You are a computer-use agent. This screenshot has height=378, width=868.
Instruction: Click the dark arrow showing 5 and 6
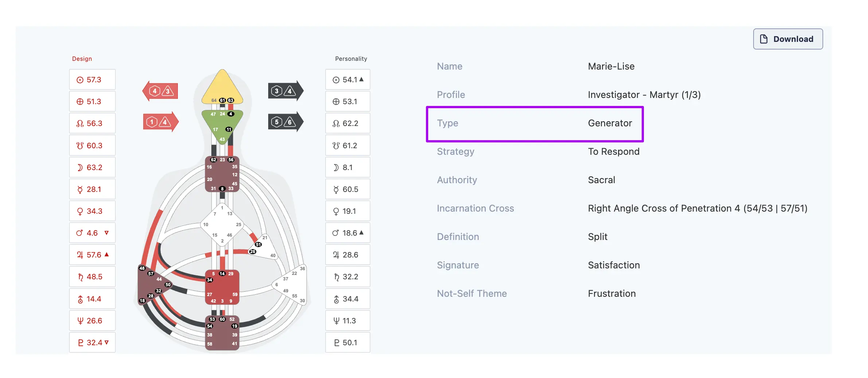point(285,122)
